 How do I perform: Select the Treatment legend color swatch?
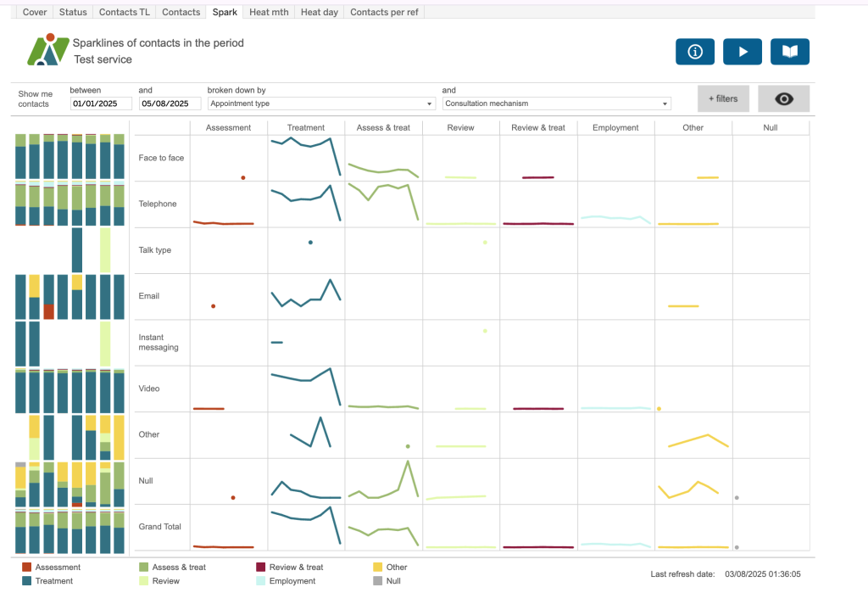click(x=26, y=581)
